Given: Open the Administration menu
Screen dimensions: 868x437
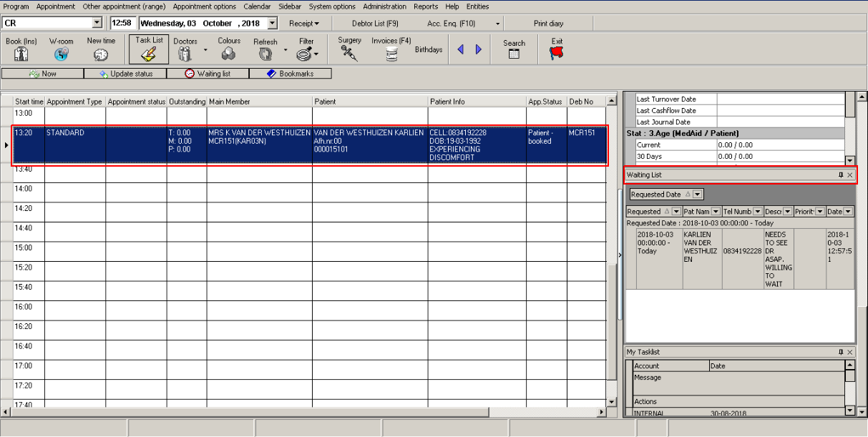Looking at the screenshot, I should pyautogui.click(x=384, y=6).
